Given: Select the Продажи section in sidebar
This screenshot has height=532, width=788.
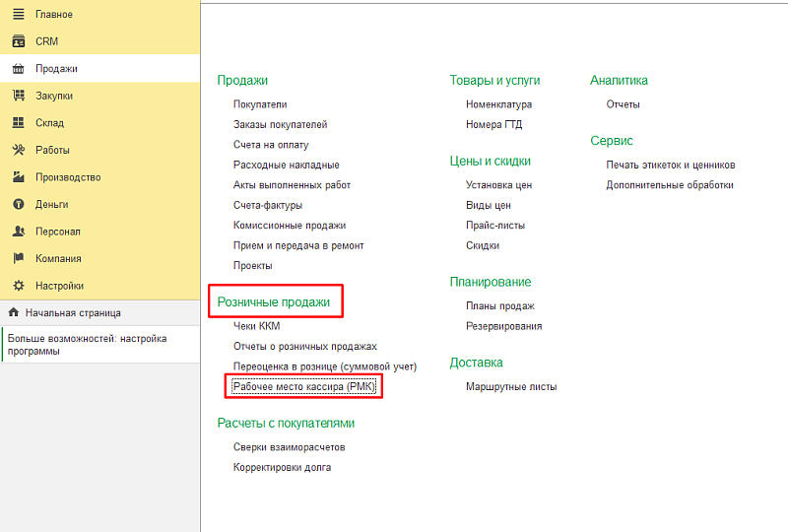Looking at the screenshot, I should click(56, 69).
